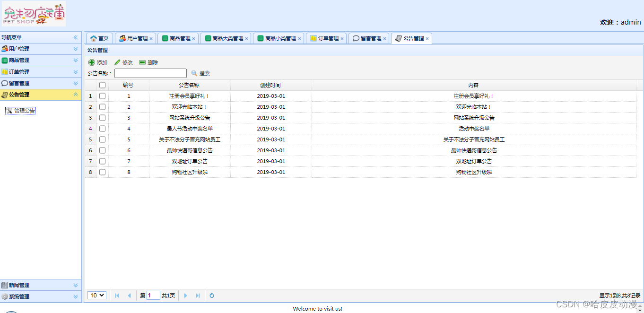Check the row for 欢迎光临本站！

coord(102,107)
